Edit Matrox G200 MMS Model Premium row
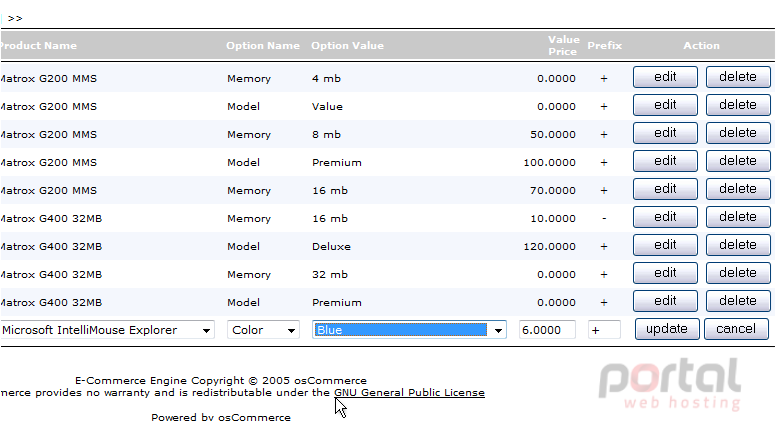The width and height of the screenshot is (776, 422). pos(665,161)
